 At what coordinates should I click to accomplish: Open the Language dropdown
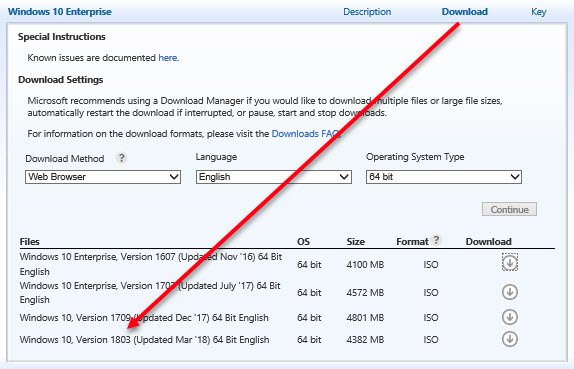pyautogui.click(x=274, y=177)
